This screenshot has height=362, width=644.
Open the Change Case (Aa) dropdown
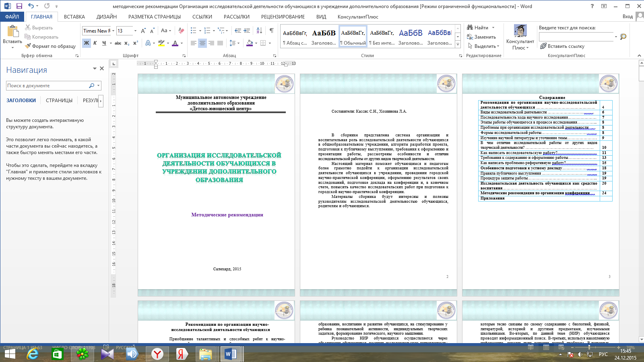166,31
